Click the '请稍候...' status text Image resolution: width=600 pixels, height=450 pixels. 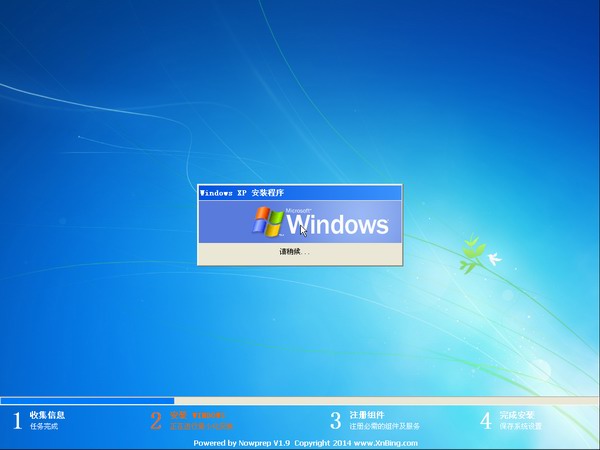point(294,252)
